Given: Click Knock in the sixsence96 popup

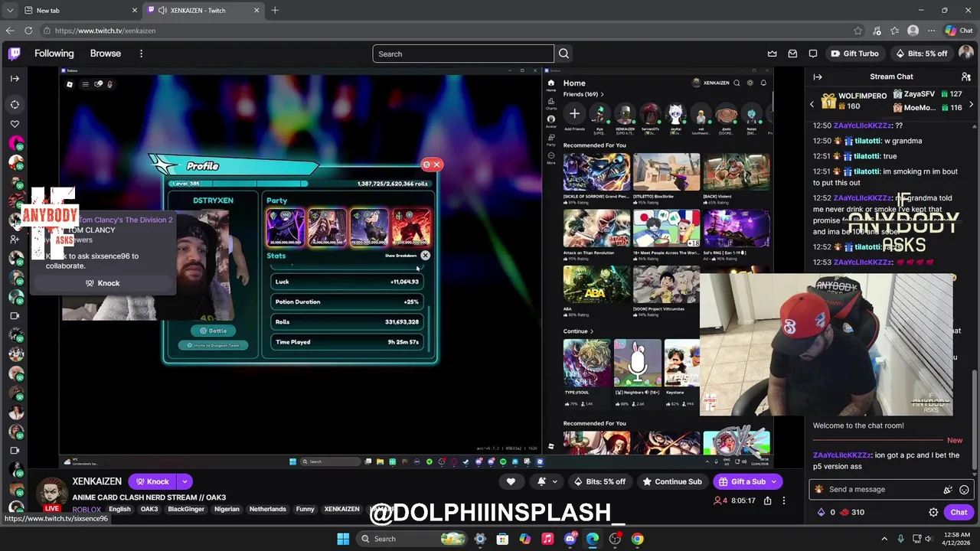Looking at the screenshot, I should coord(103,283).
